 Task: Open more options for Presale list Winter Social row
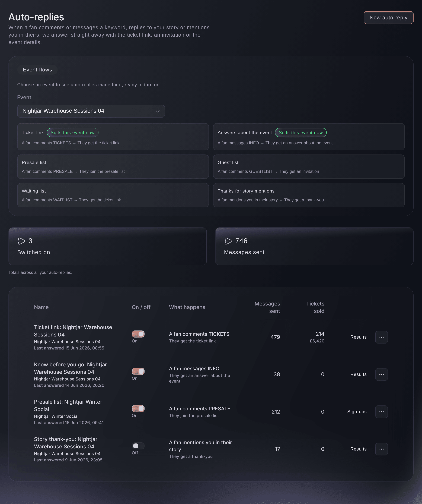click(381, 412)
